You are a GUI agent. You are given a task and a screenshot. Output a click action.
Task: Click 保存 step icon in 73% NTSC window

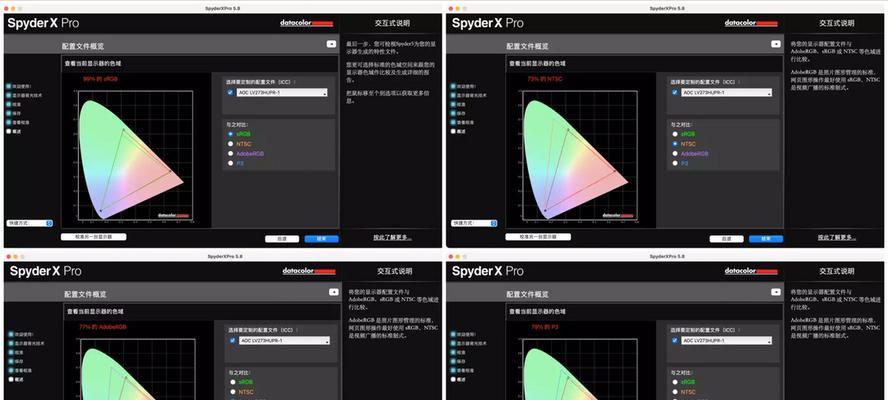tap(453, 113)
